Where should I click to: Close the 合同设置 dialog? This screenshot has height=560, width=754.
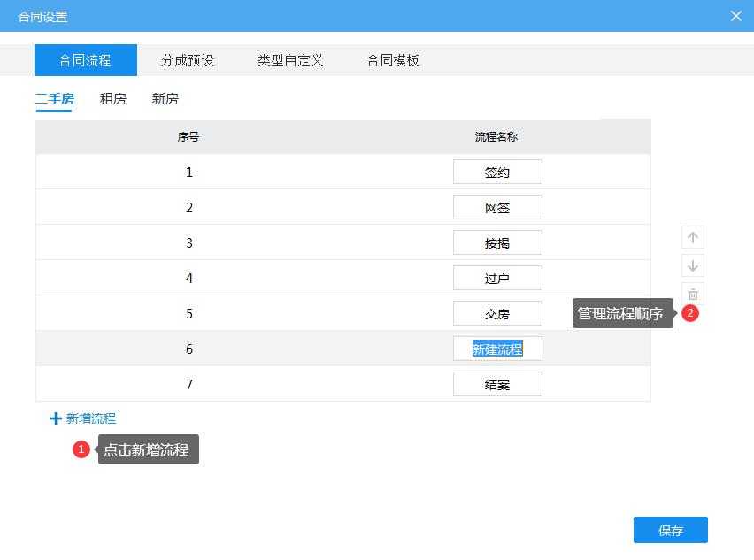click(735, 15)
